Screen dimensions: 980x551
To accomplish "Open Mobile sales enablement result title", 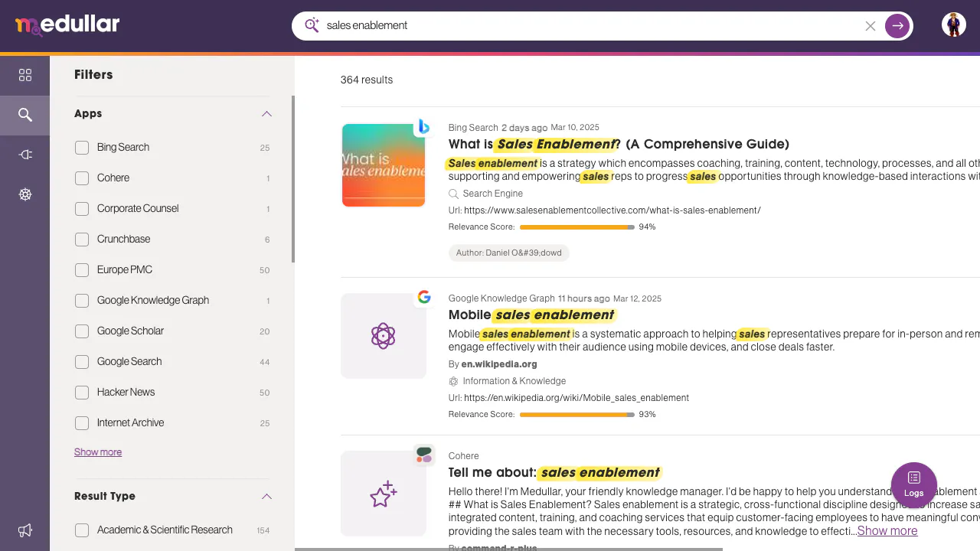I will coord(531,315).
